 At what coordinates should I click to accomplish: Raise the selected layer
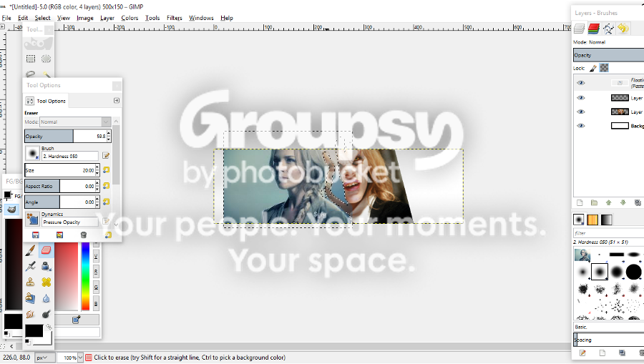pyautogui.click(x=609, y=202)
